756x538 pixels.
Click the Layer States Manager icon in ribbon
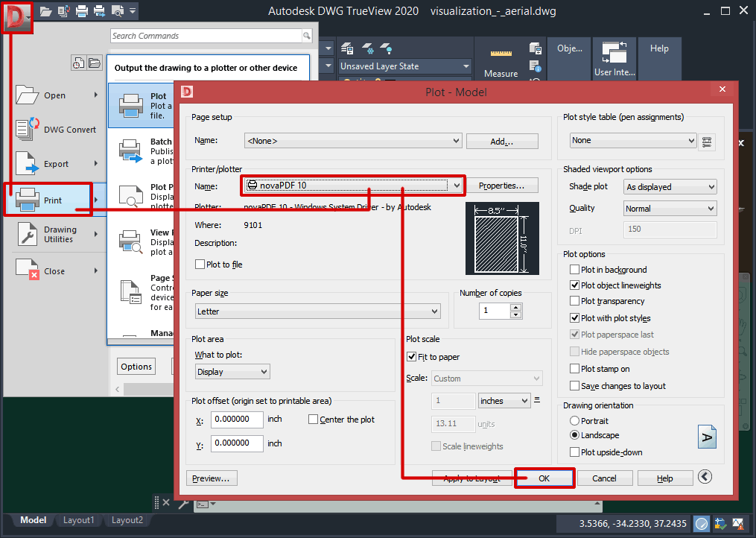347,48
